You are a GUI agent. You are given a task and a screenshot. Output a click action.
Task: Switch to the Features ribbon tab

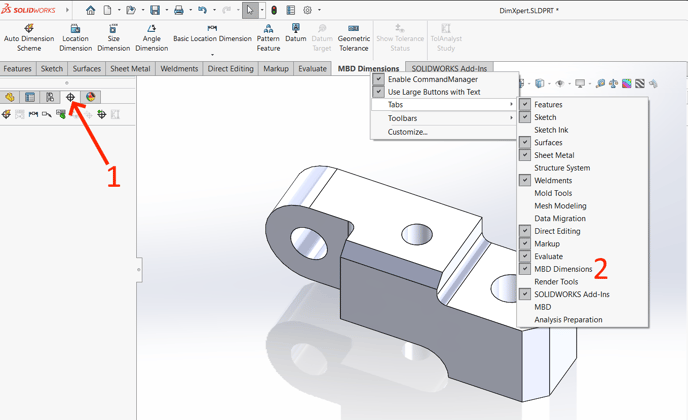click(x=18, y=69)
